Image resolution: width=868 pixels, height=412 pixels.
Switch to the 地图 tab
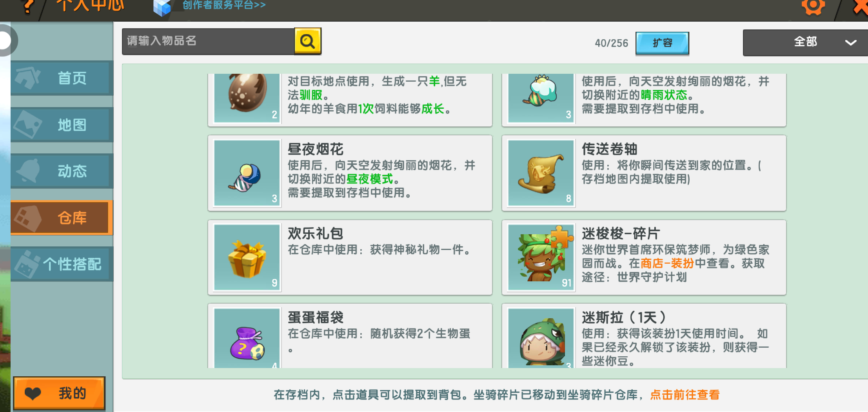(62, 125)
